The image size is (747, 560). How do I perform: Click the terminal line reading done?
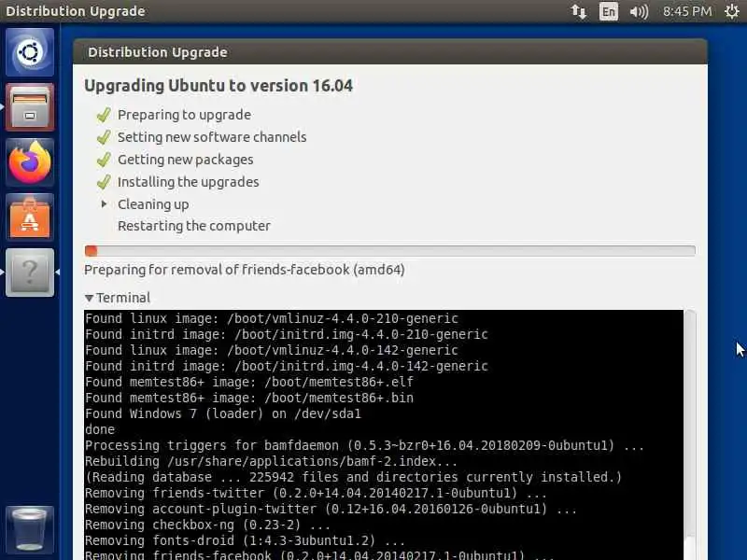pyautogui.click(x=100, y=429)
